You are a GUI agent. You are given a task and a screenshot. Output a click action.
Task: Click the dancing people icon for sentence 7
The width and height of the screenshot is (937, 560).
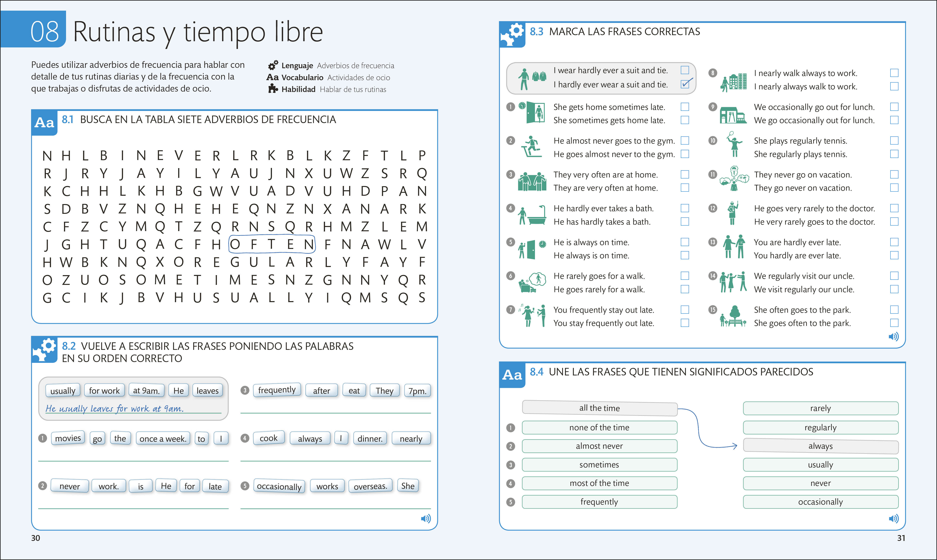[532, 316]
